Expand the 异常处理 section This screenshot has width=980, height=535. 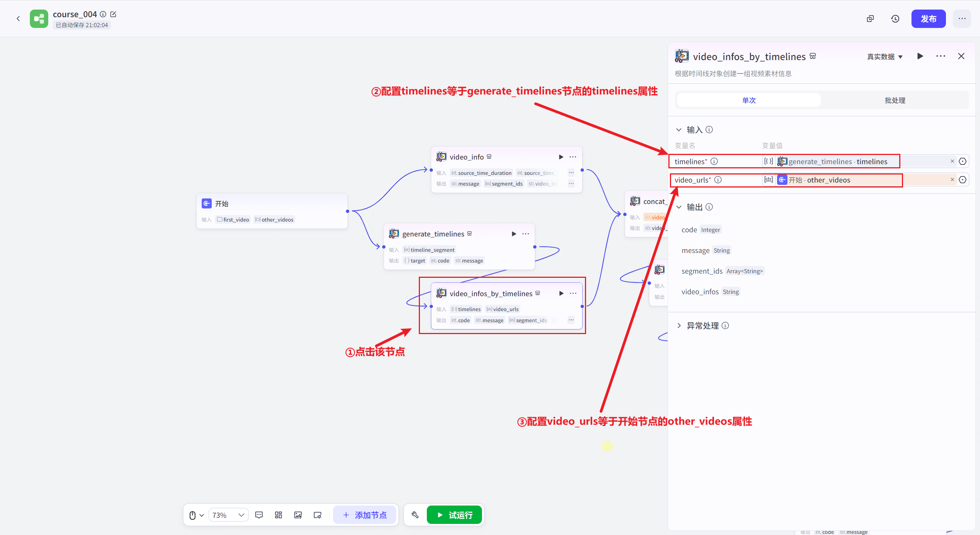pos(679,325)
